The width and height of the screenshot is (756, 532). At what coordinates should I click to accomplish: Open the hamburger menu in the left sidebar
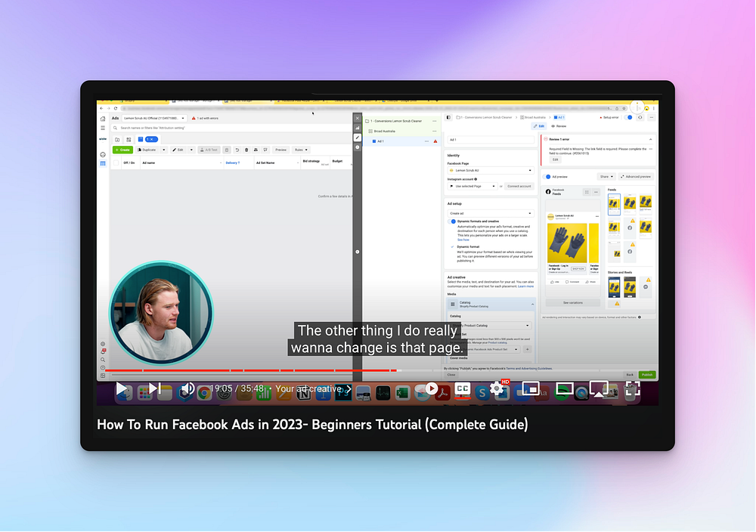103,128
